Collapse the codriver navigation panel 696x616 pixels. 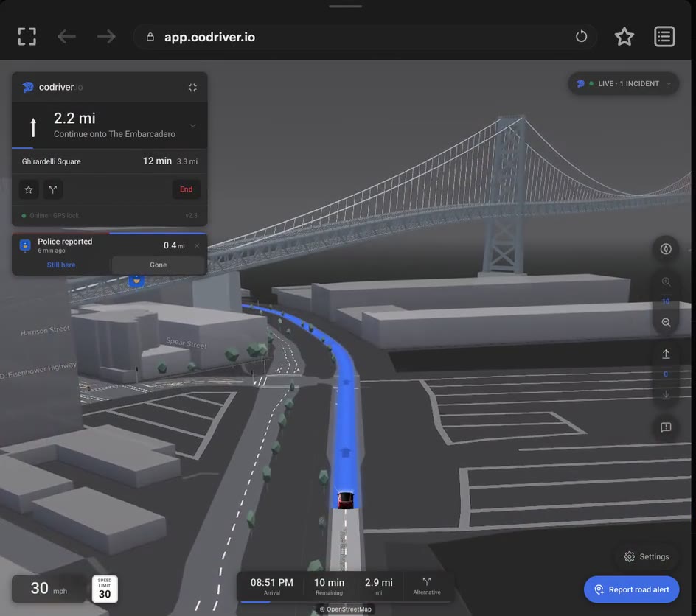pyautogui.click(x=192, y=88)
